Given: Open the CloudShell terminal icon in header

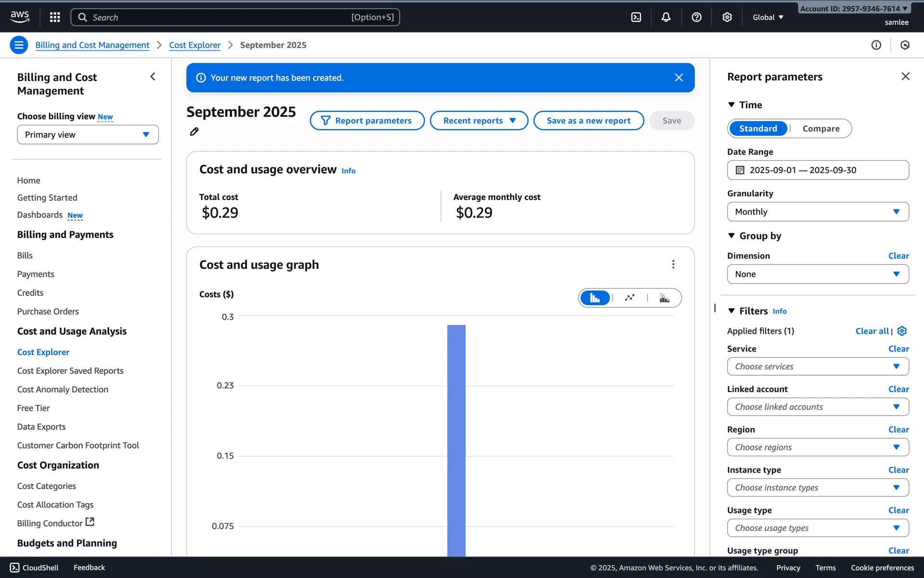Looking at the screenshot, I should click(636, 17).
